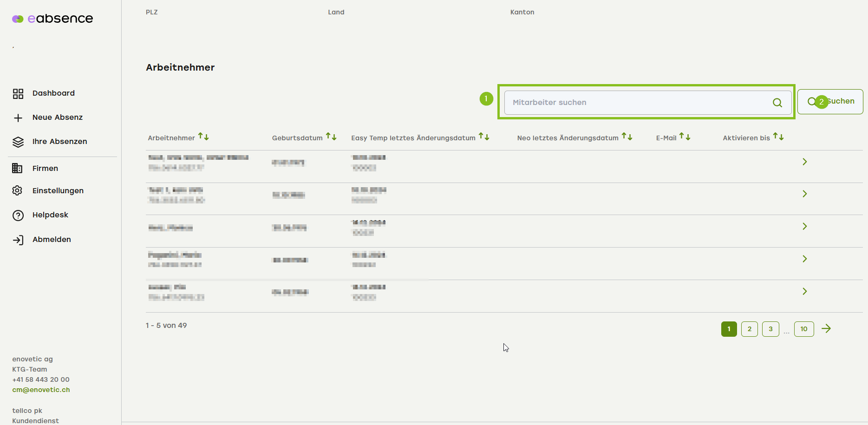Screen dimensions: 868x425
Task: Click the layers icon beside Ihre Absenzen
Action: pyautogui.click(x=18, y=142)
